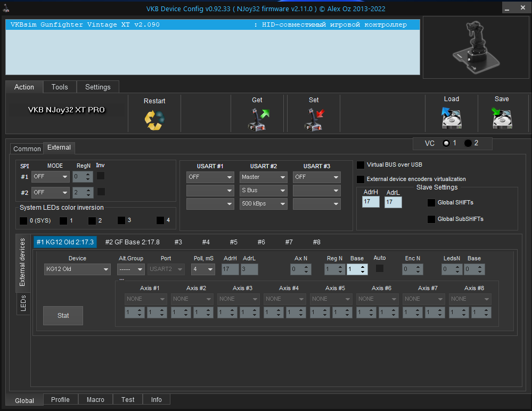Open the 500 kBps speed dropdown

pyautogui.click(x=263, y=203)
